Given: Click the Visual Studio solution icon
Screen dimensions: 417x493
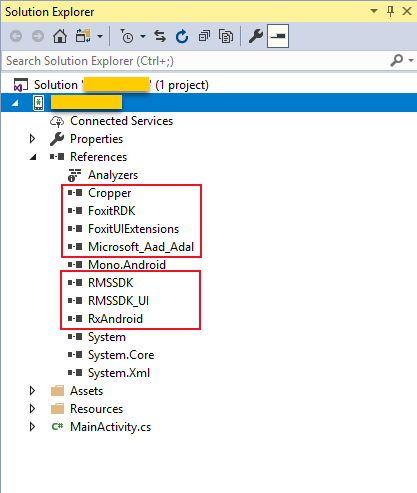Looking at the screenshot, I should tap(20, 85).
